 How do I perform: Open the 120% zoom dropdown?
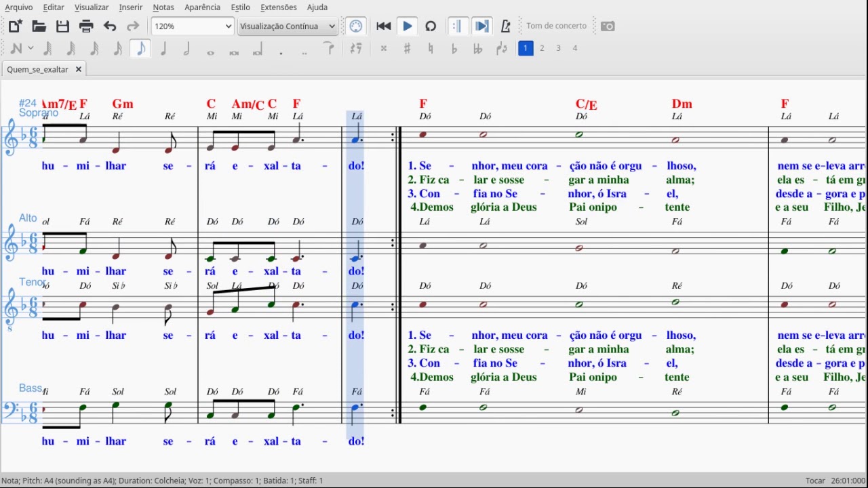point(193,26)
